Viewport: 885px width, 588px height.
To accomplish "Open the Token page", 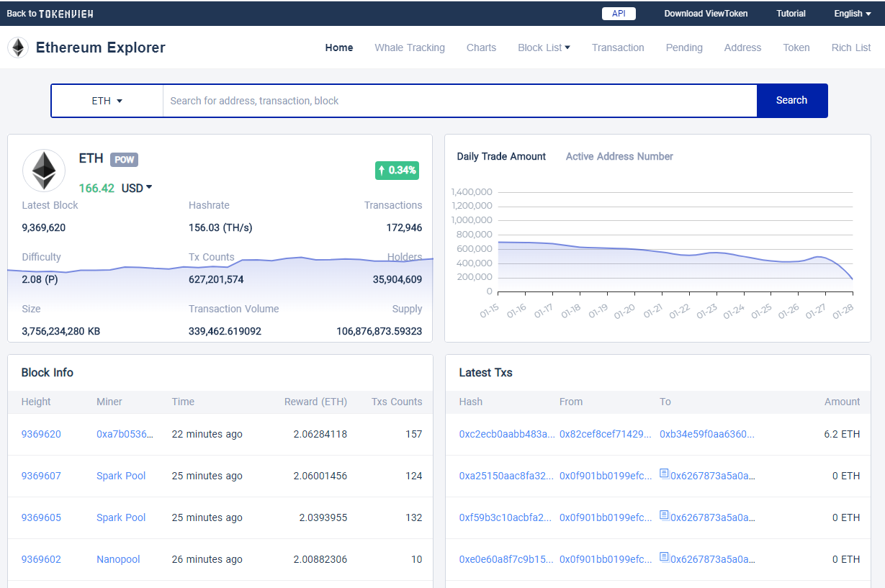I will 796,48.
